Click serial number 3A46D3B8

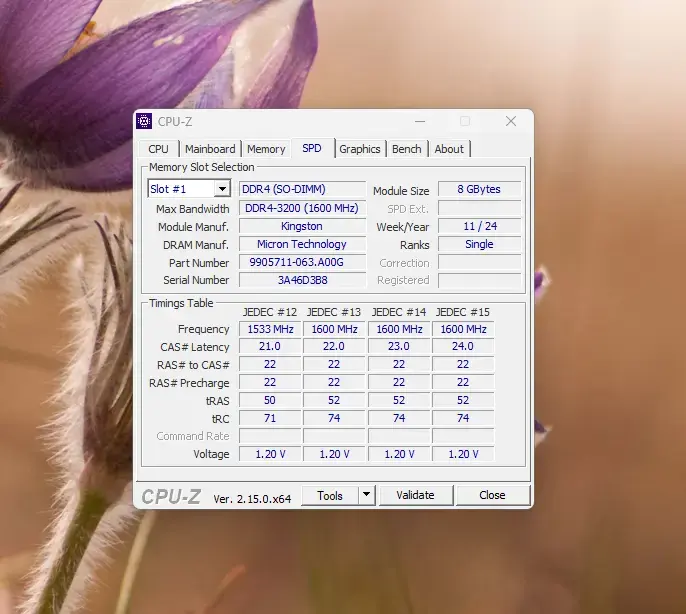coord(302,280)
